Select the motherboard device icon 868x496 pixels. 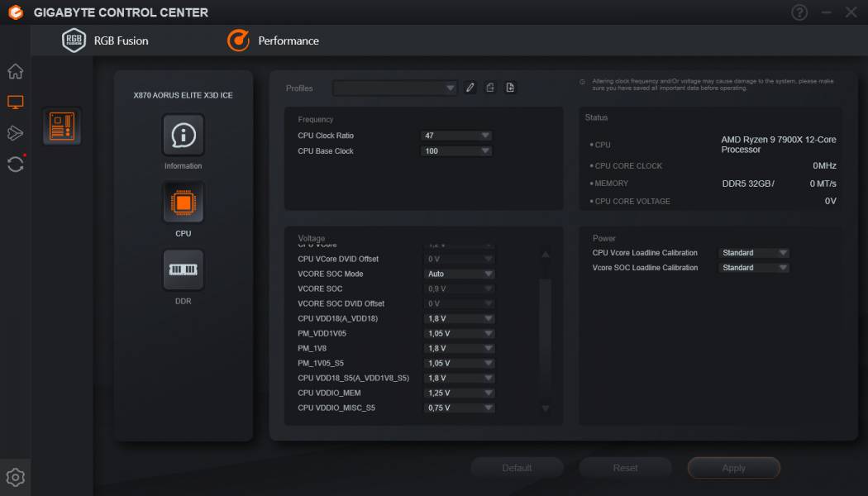click(62, 126)
